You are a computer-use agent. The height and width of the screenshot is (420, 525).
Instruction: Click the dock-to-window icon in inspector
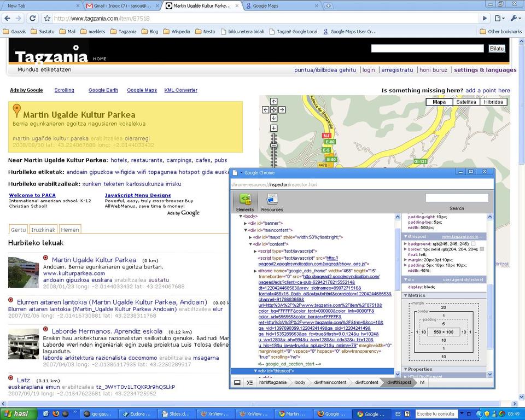[237, 382]
